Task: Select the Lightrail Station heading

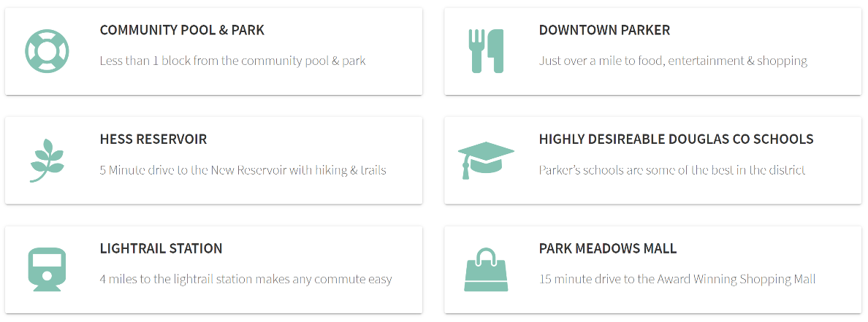Action: click(161, 248)
